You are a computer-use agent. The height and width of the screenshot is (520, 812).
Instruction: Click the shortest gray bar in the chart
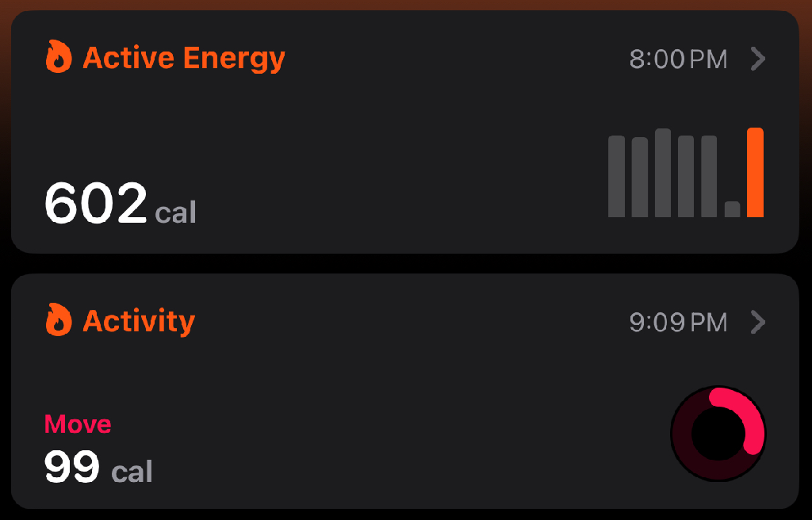[x=732, y=209]
